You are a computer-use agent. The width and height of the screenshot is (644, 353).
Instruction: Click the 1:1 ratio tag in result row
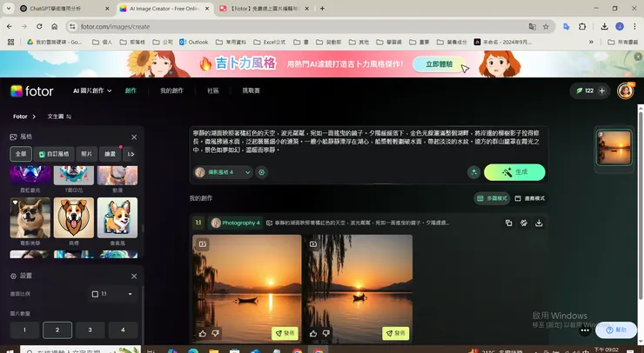198,223
